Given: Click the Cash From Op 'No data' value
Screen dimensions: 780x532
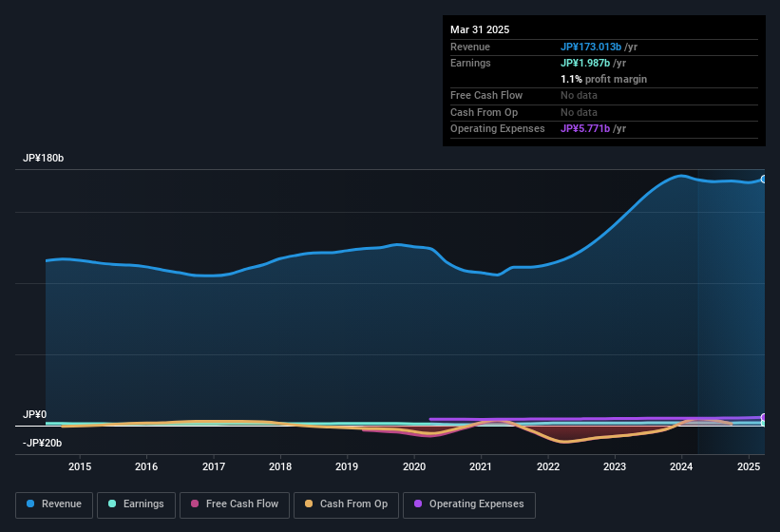Looking at the screenshot, I should coord(579,112).
